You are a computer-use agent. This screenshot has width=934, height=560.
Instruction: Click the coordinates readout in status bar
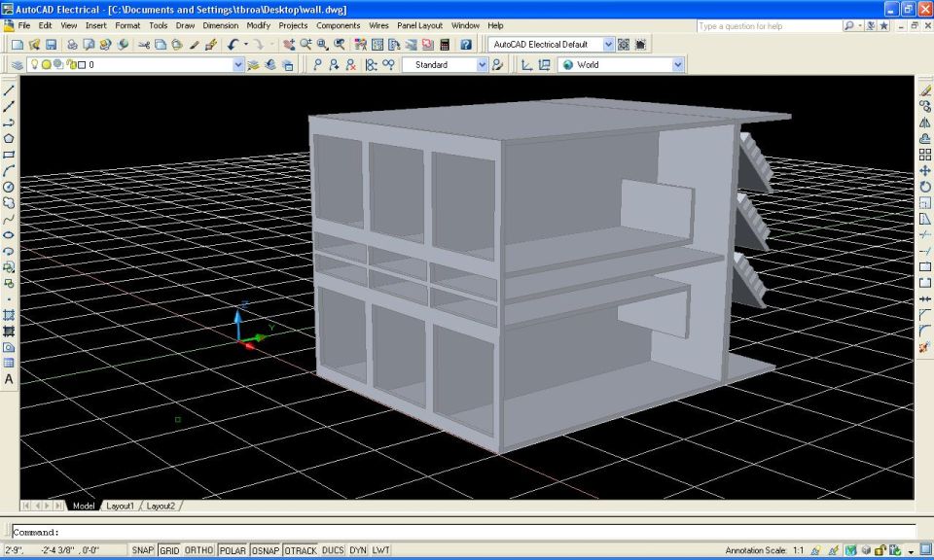[x=64, y=550]
